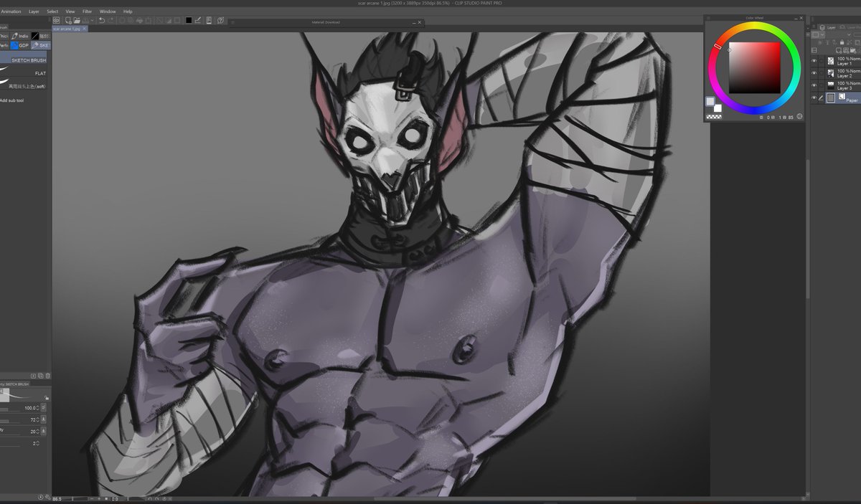Open the Material Download panel menu icon

(232, 22)
